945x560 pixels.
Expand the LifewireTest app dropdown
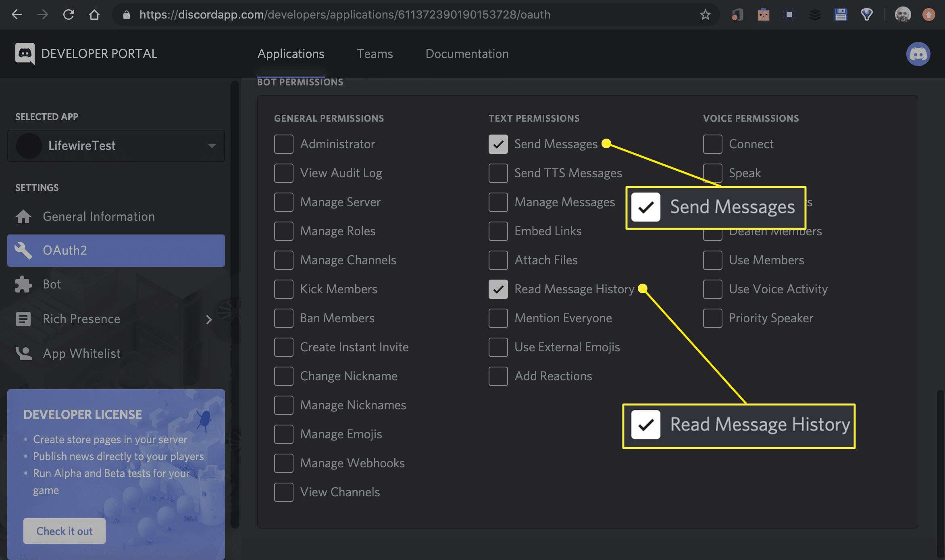tap(211, 145)
